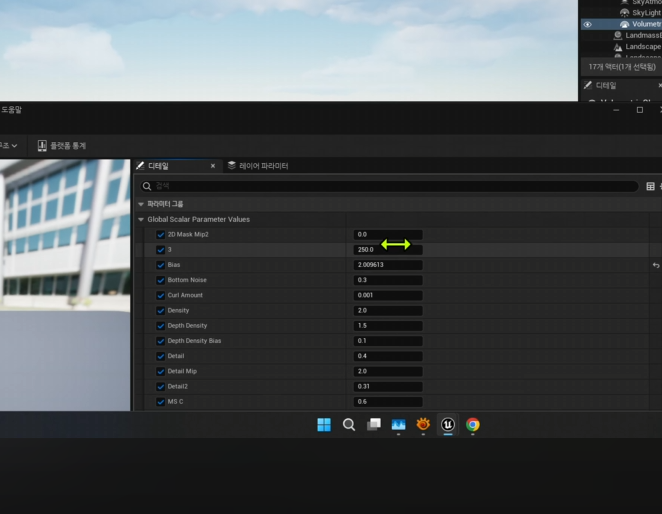The width and height of the screenshot is (662, 514).
Task: Click the Bias value field 2.009613
Action: click(388, 265)
